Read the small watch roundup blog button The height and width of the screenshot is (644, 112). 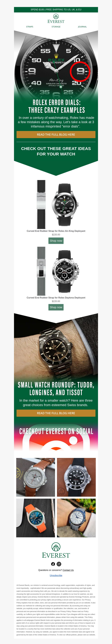point(56,413)
